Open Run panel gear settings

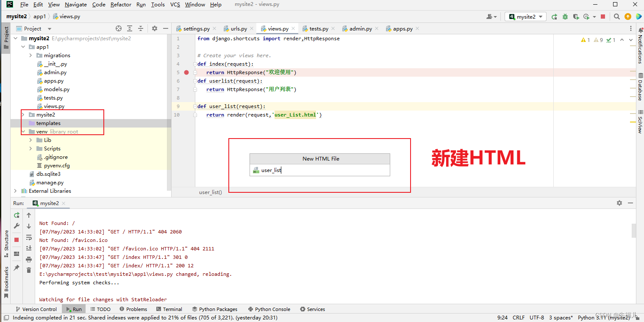[619, 203]
